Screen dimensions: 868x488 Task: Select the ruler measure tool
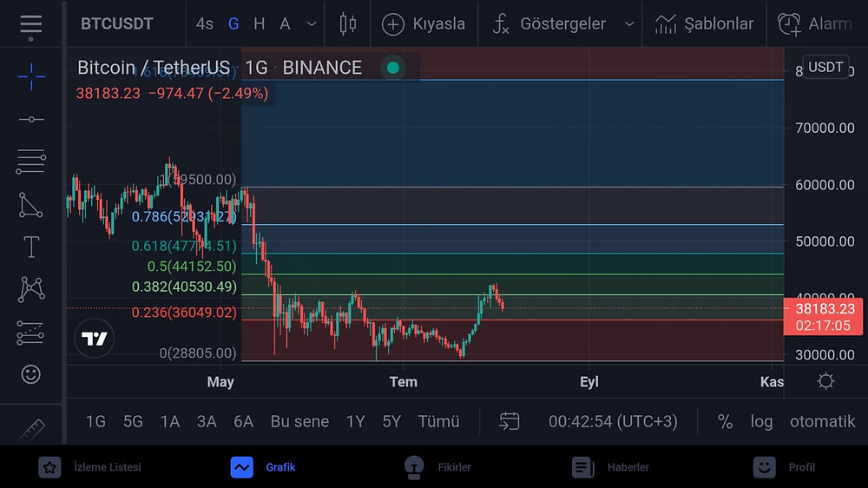click(31, 430)
